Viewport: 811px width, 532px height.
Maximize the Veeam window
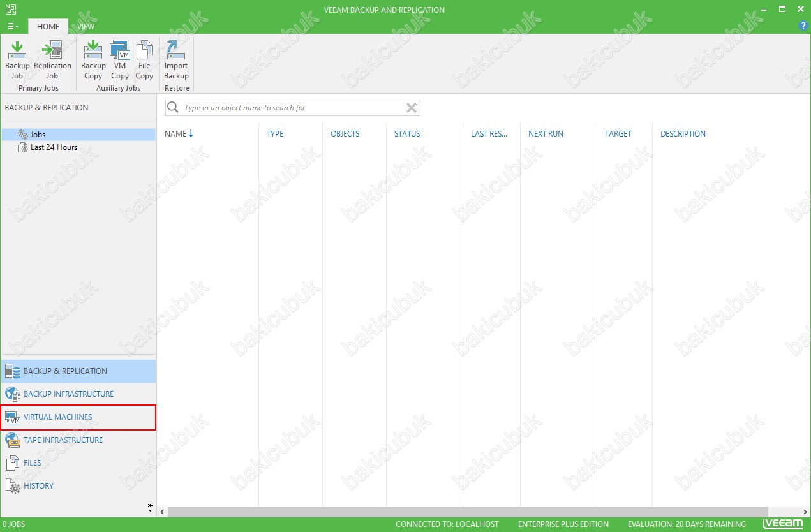[782, 9]
